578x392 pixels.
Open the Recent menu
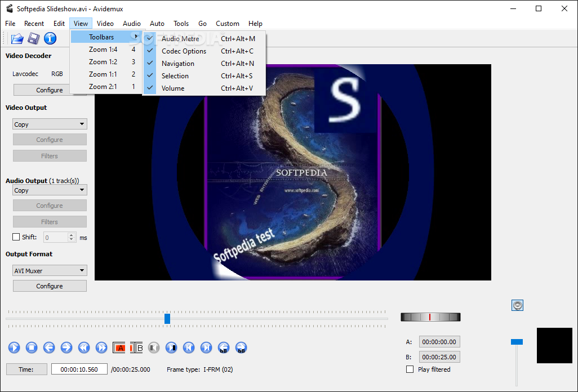tap(34, 24)
